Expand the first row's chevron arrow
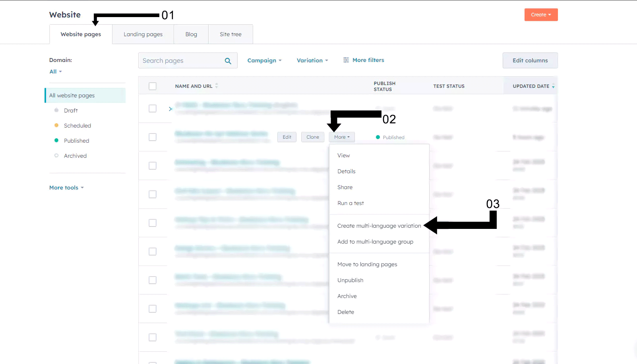 tap(170, 109)
